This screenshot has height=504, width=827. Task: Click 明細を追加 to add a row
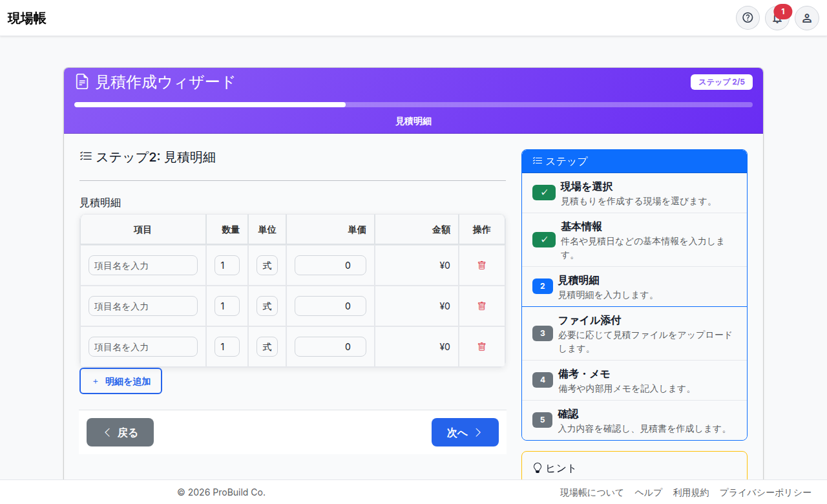[x=121, y=381]
